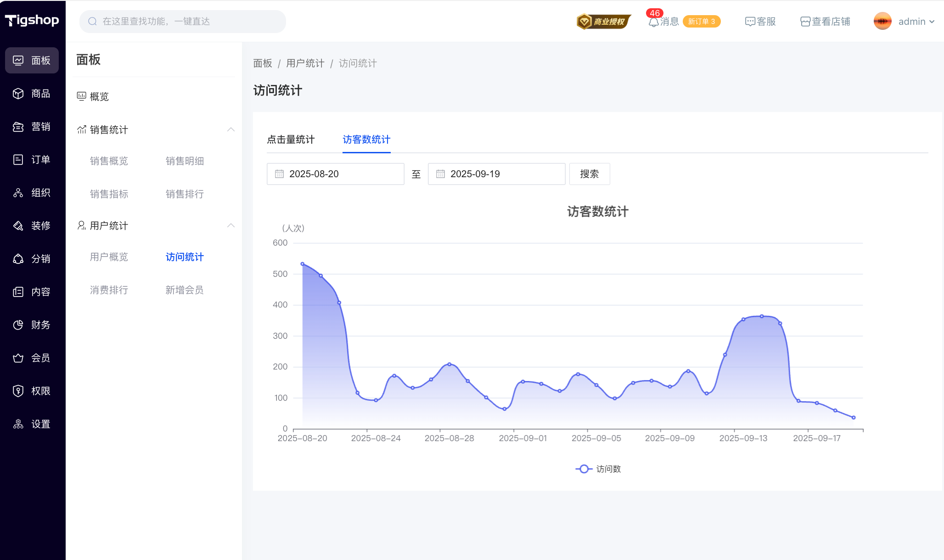Click the 查看店铺 storefront icon
Image resolution: width=944 pixels, height=560 pixels.
pos(805,22)
